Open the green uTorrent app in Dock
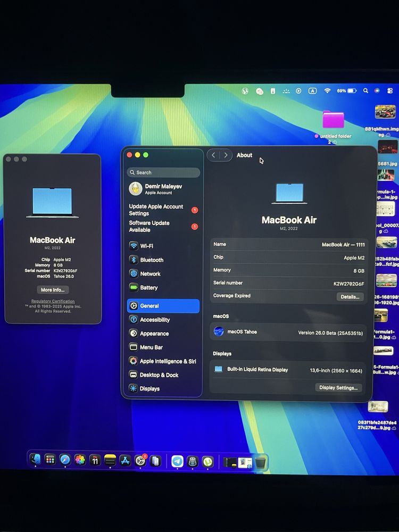The image size is (399, 532). (x=208, y=461)
